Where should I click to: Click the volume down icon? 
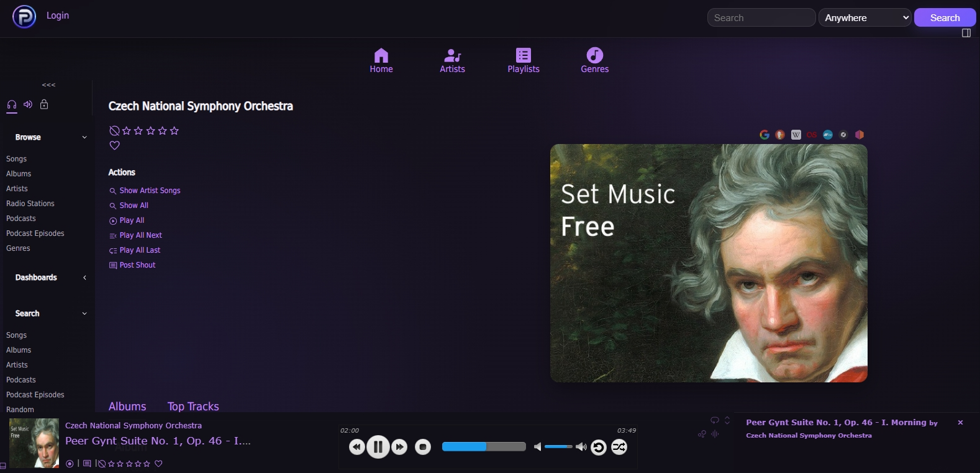(x=538, y=447)
